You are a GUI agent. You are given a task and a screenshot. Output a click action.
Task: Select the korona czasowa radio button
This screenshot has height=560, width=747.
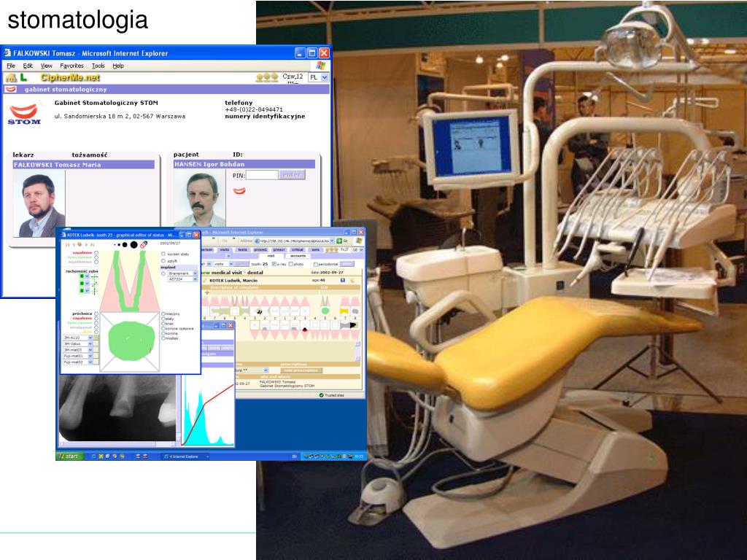(163, 329)
